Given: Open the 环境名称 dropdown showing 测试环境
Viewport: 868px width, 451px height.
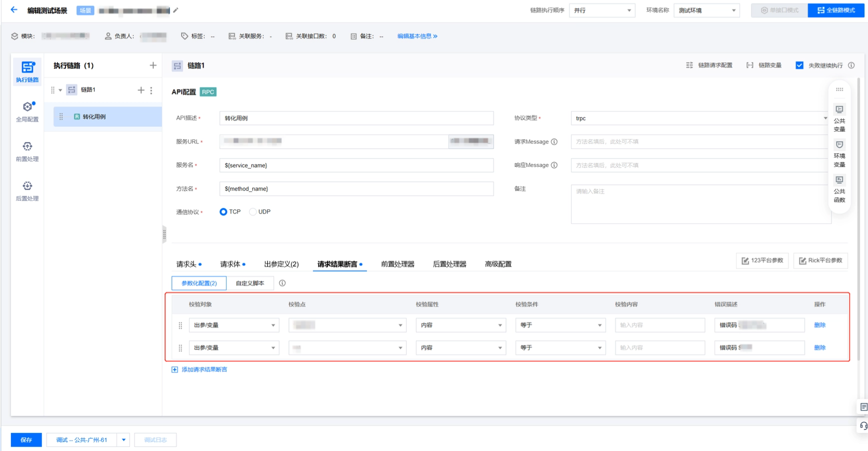Looking at the screenshot, I should [x=706, y=10].
